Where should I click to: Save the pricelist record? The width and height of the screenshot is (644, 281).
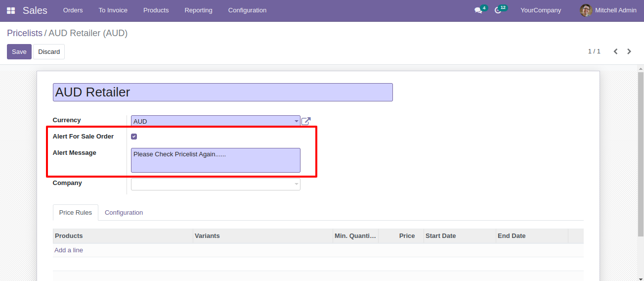click(x=19, y=52)
